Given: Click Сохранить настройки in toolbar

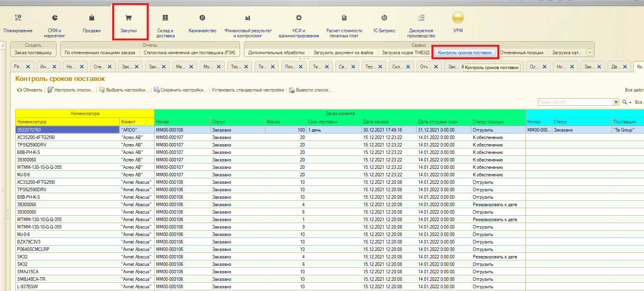Looking at the screenshot, I should pyautogui.click(x=180, y=90).
